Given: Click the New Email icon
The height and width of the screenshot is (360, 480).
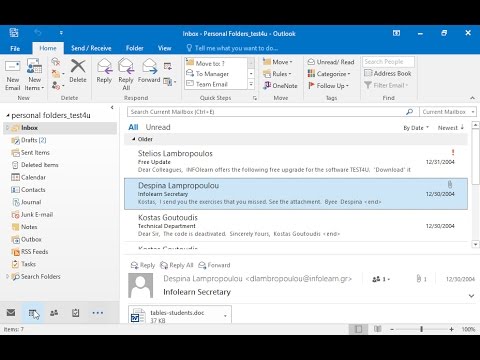Looking at the screenshot, I should tap(12, 75).
